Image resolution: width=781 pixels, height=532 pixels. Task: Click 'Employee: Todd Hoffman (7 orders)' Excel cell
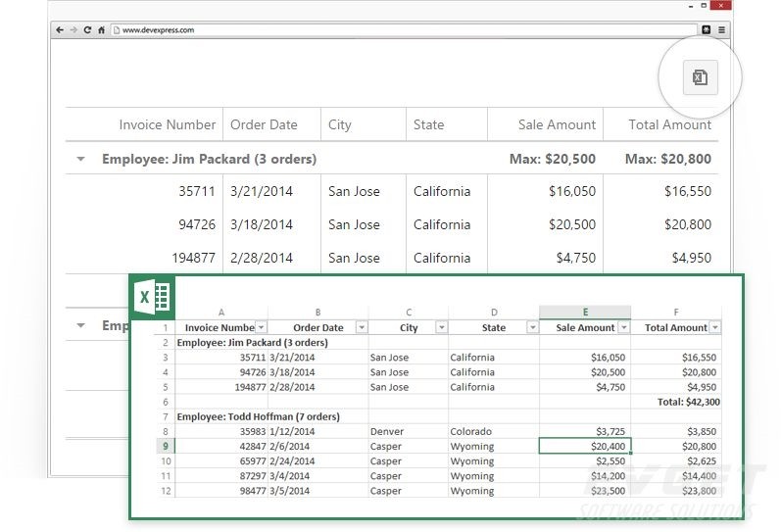tap(258, 416)
